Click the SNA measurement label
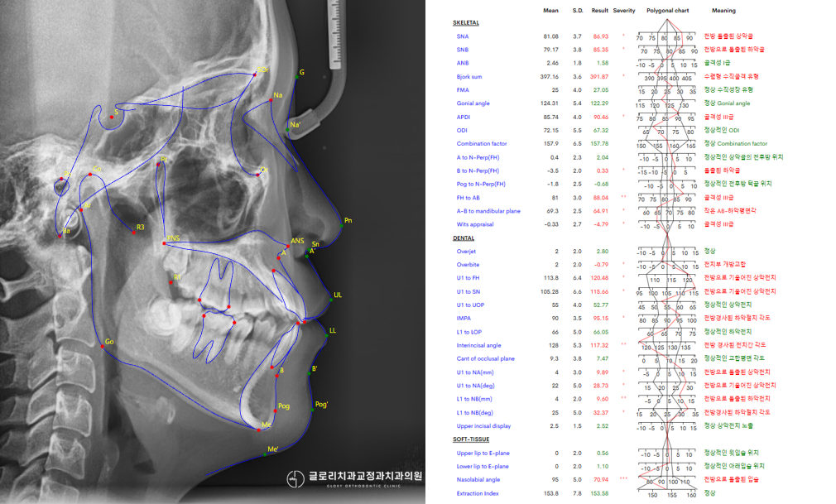This screenshot has height=504, width=836. pos(462,37)
